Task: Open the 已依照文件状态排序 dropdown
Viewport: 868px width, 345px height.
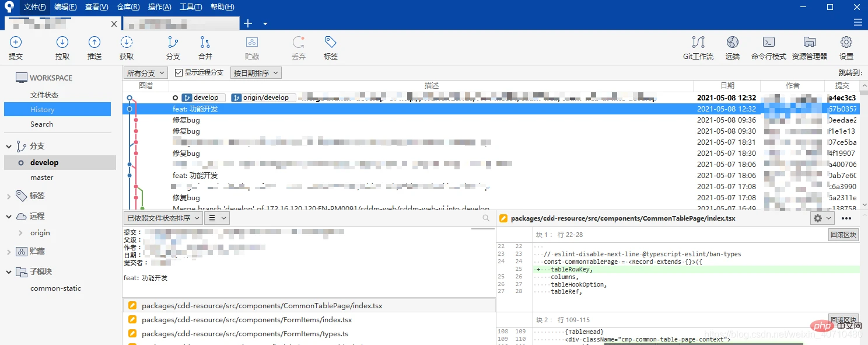Action: tap(163, 218)
